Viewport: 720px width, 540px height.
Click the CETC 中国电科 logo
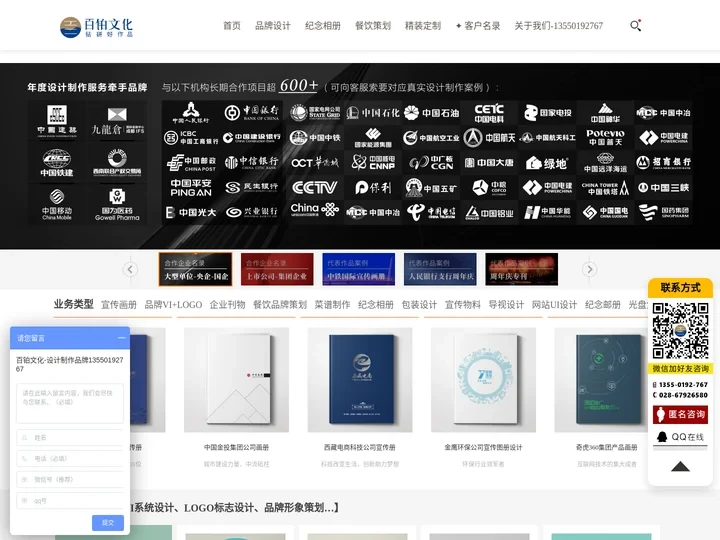point(489,113)
